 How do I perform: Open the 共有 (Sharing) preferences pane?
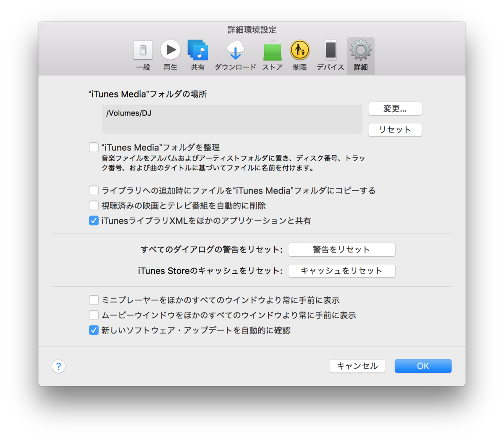click(x=198, y=56)
